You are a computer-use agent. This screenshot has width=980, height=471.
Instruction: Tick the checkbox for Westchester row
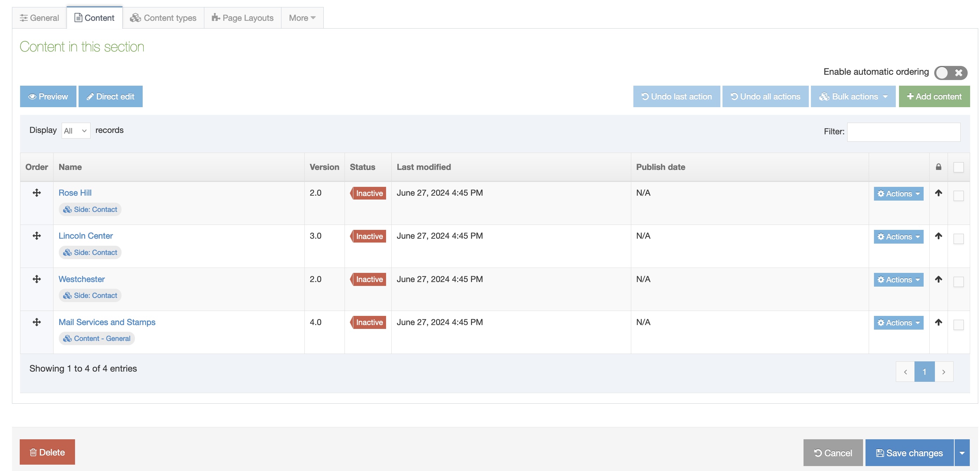tap(958, 282)
